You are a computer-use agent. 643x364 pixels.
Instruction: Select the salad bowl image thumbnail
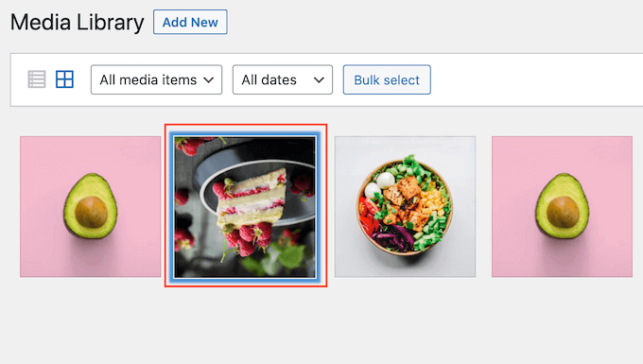405,207
